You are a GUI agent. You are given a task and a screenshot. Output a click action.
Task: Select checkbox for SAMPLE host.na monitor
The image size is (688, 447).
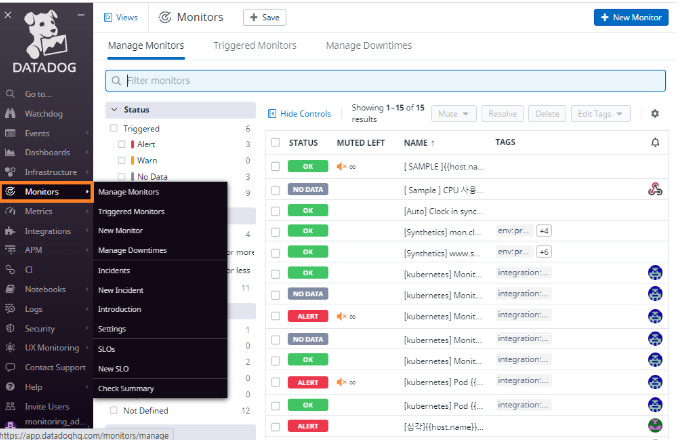tap(276, 167)
